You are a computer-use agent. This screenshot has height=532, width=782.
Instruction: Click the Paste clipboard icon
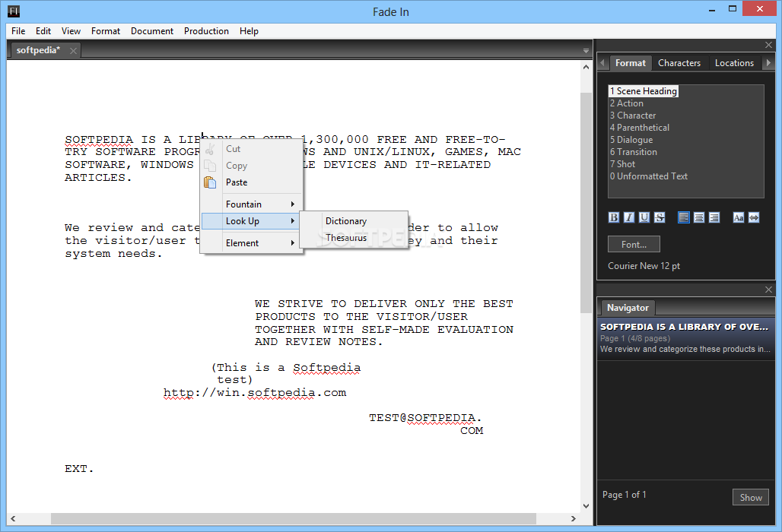pyautogui.click(x=210, y=182)
